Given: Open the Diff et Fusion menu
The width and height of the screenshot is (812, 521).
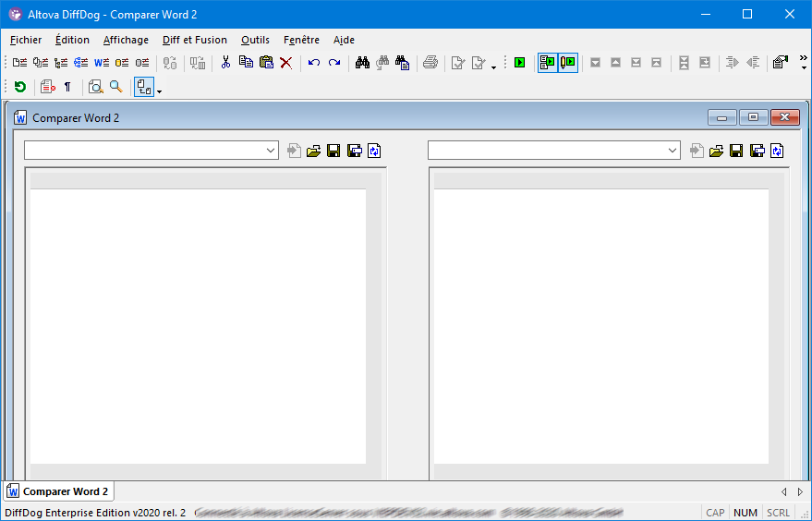Looking at the screenshot, I should (194, 40).
